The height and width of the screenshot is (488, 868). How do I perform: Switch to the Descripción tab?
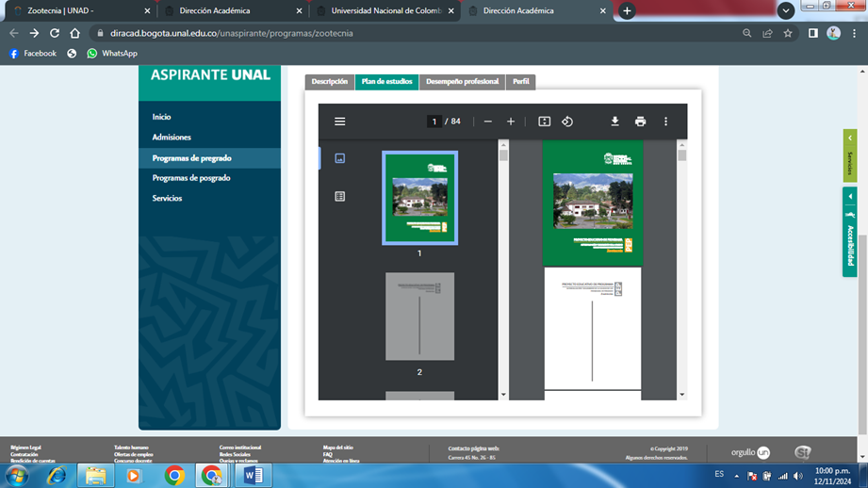tap(330, 82)
